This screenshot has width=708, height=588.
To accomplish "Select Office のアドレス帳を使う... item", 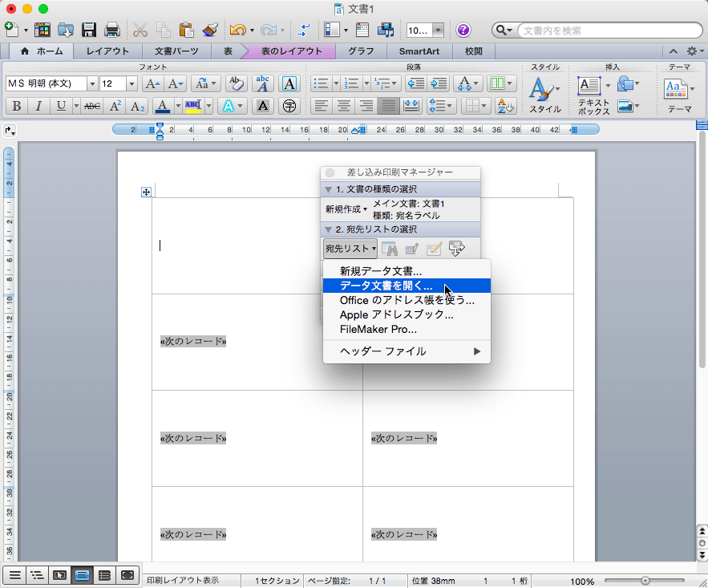I will click(x=407, y=300).
